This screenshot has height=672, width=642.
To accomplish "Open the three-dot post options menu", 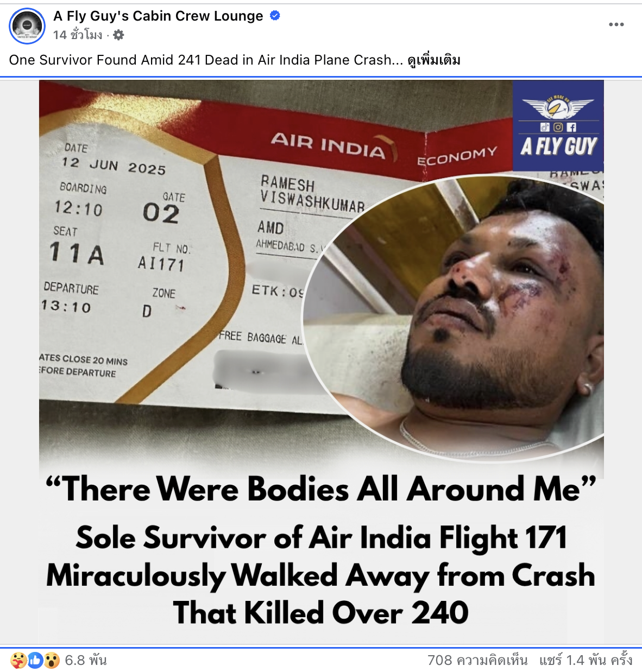I will point(616,24).
